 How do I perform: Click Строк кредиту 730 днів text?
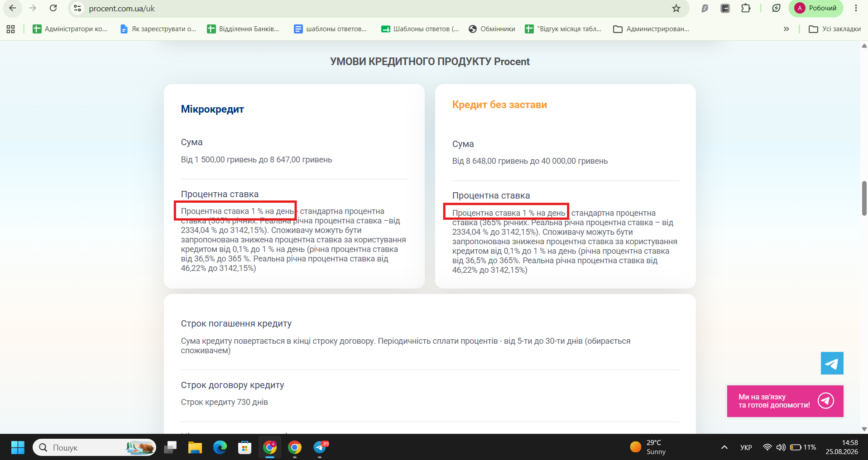[224, 402]
